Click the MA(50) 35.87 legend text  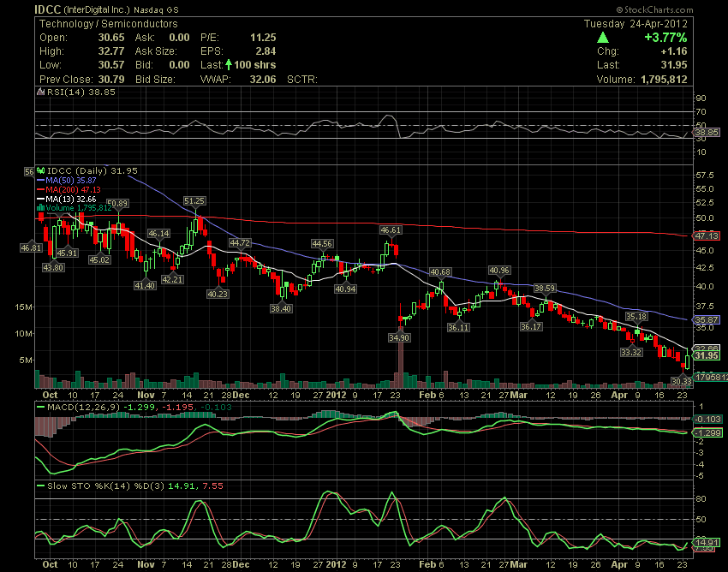(x=71, y=180)
